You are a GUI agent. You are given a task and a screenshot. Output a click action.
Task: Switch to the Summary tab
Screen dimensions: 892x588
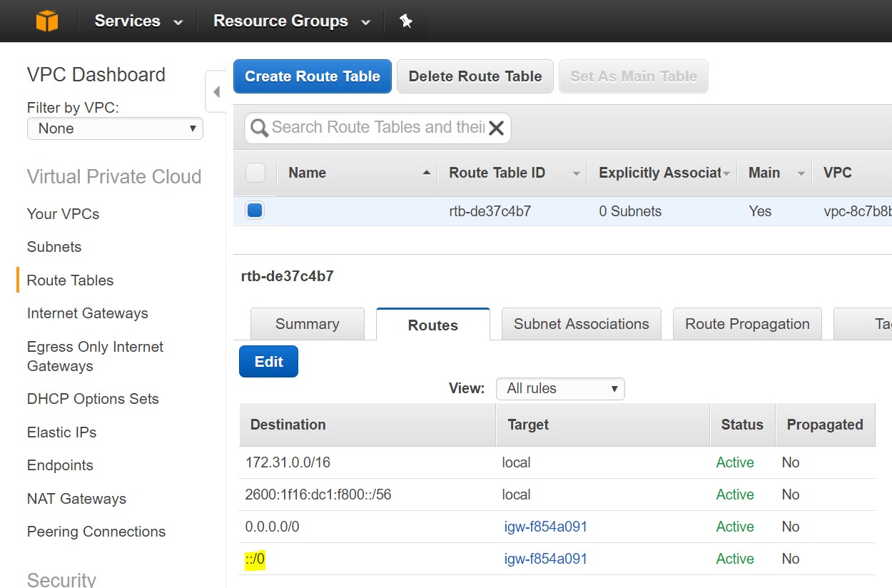click(307, 324)
